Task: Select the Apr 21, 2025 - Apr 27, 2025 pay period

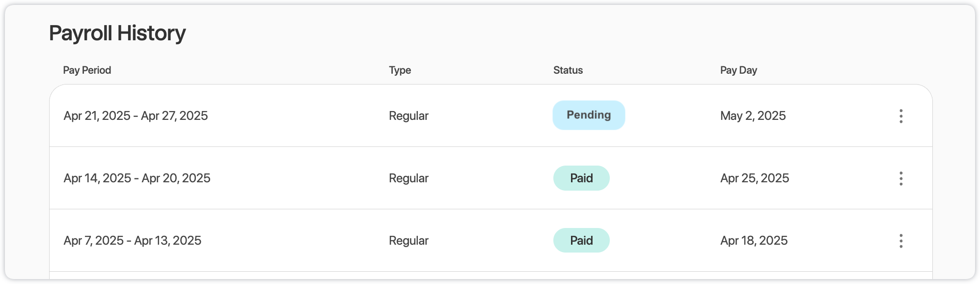Action: 136,116
